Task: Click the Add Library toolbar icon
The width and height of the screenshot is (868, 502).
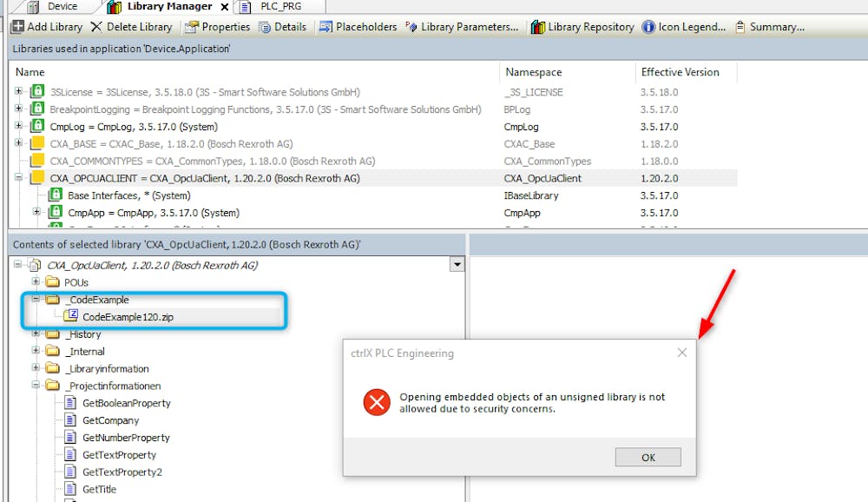Action: click(x=16, y=26)
